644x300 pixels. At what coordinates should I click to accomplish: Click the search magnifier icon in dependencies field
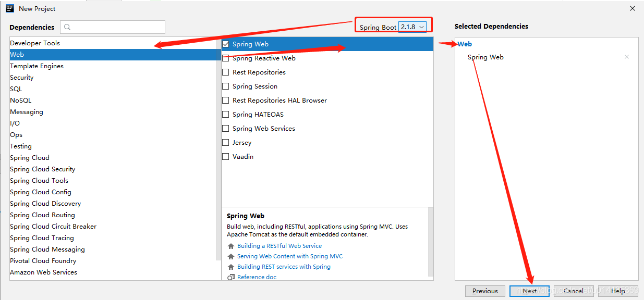tap(67, 27)
